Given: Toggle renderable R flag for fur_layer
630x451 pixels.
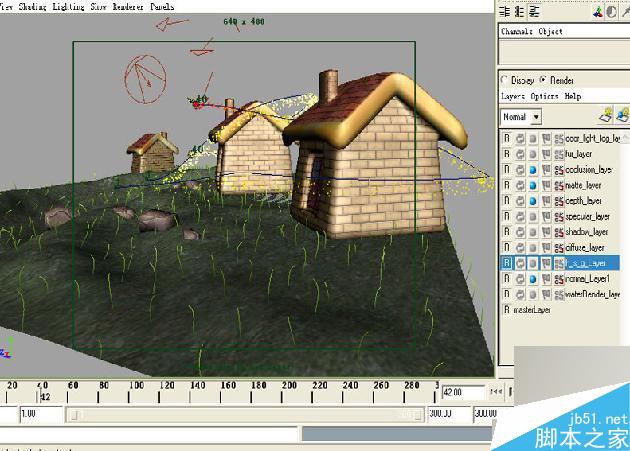Looking at the screenshot, I should coord(507,154).
